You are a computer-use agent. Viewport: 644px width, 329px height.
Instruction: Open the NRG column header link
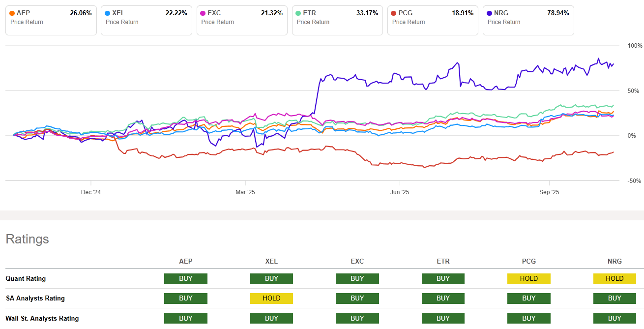tap(614, 261)
